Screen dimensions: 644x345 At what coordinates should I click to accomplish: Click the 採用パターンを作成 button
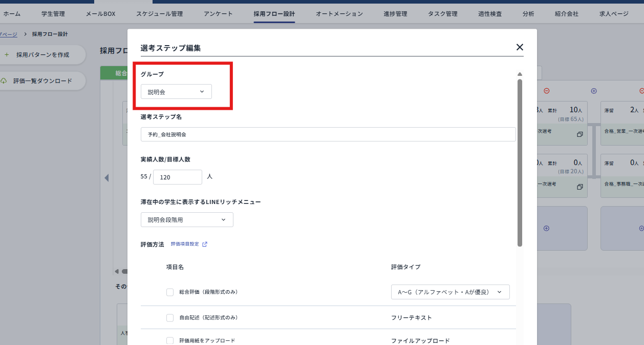[x=44, y=55]
